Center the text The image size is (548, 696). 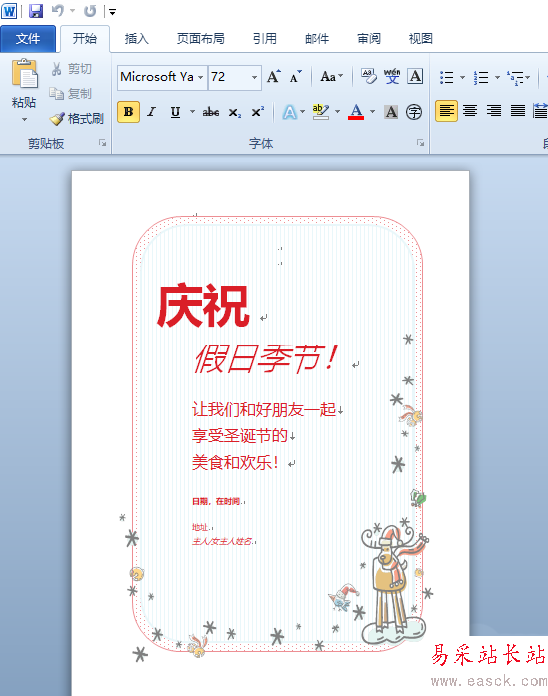(x=470, y=111)
